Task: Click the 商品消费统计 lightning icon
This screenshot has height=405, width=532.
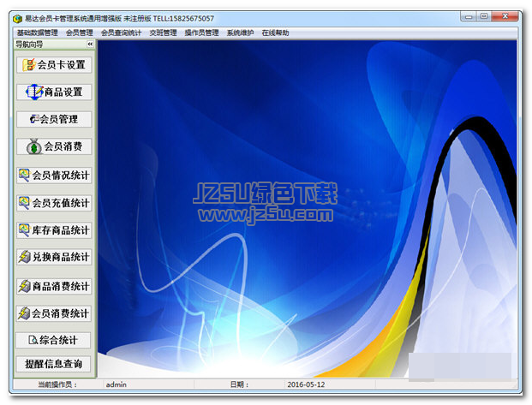Action: point(24,286)
